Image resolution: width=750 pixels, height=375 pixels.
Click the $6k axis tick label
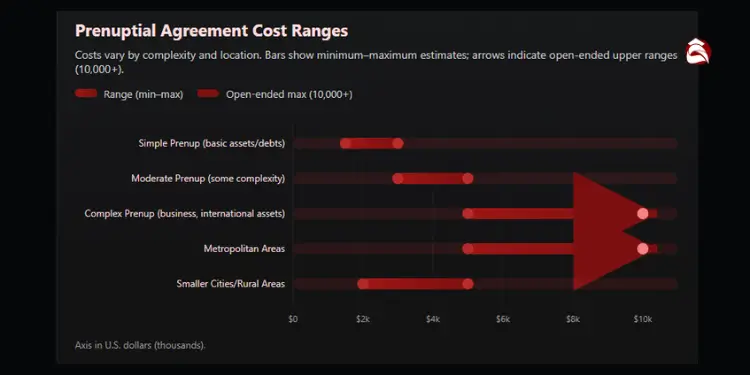(x=503, y=320)
